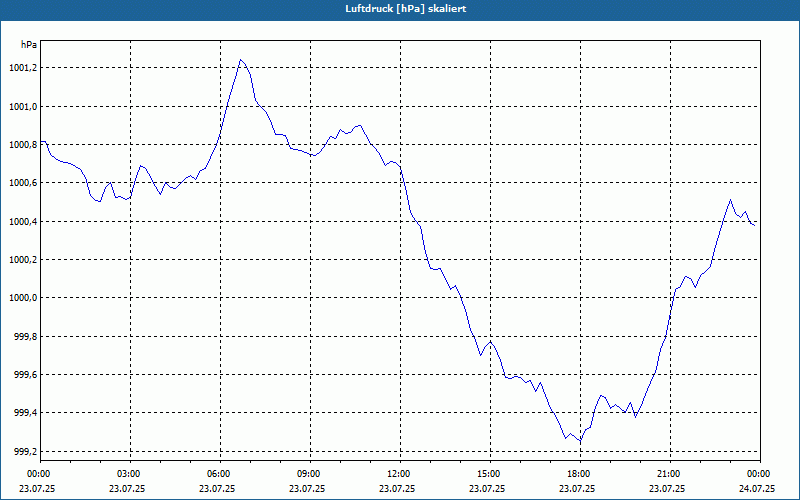Pick the 23.07.25 date under 15:00
The image size is (800, 500).
pos(487,488)
